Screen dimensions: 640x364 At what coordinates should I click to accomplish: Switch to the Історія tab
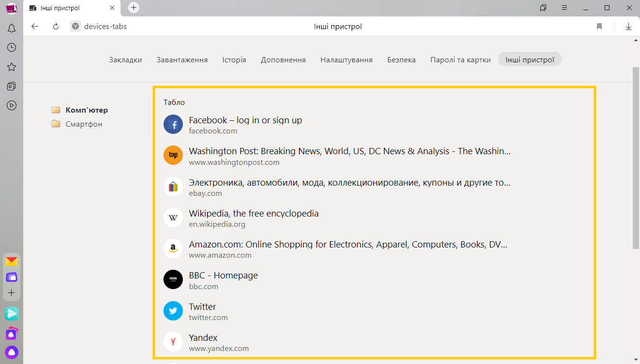pyautogui.click(x=234, y=60)
